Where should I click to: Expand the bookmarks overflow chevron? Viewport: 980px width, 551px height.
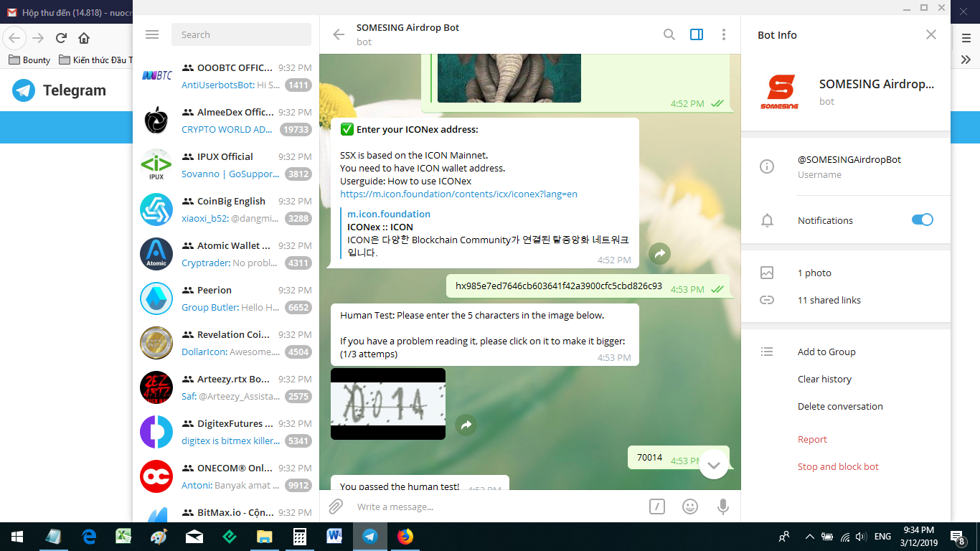point(966,60)
